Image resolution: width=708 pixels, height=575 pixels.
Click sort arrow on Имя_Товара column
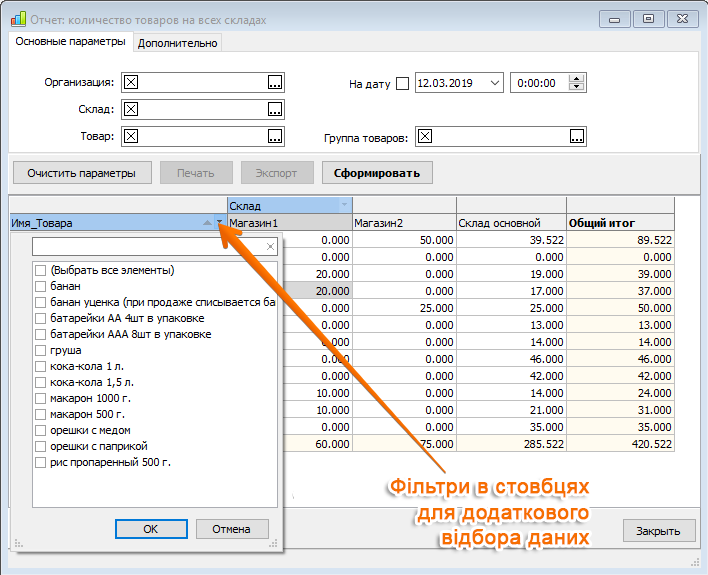pos(207,223)
